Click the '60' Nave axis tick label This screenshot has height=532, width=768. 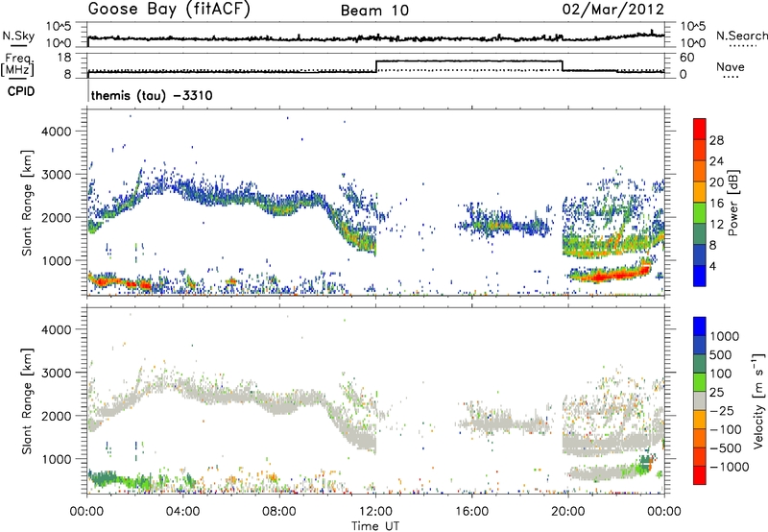click(x=687, y=58)
